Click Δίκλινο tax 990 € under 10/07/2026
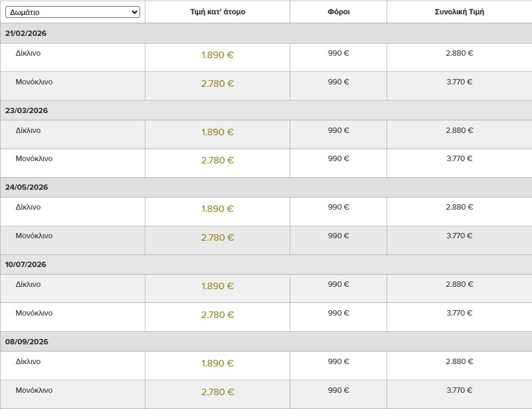The height and width of the screenshot is (409, 532). pyautogui.click(x=338, y=284)
